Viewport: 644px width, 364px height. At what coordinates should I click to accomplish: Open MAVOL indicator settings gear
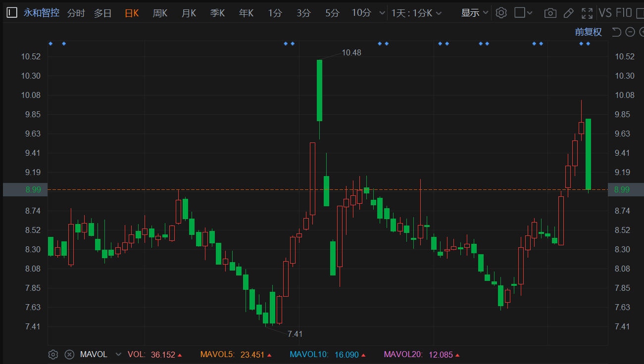tap(53, 355)
